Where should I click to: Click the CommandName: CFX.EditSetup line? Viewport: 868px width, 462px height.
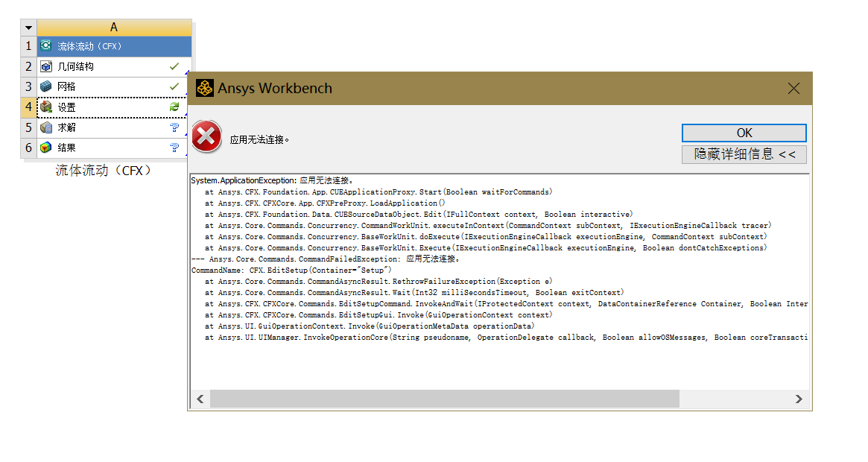pyautogui.click(x=291, y=270)
